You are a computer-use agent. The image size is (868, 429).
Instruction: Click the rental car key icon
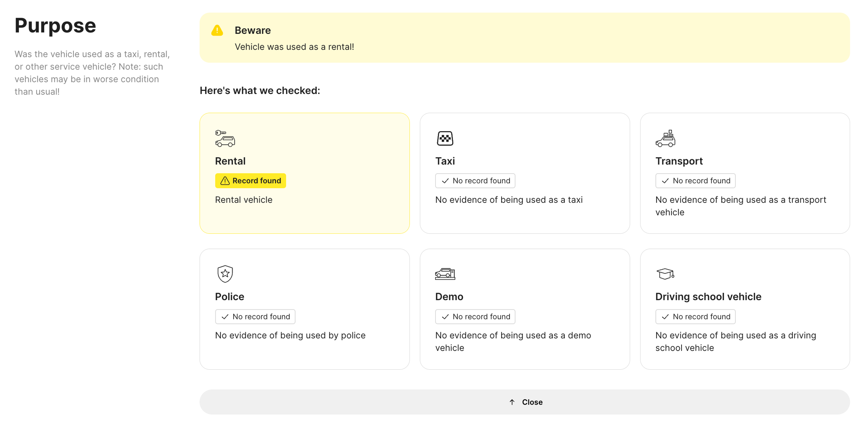[225, 138]
